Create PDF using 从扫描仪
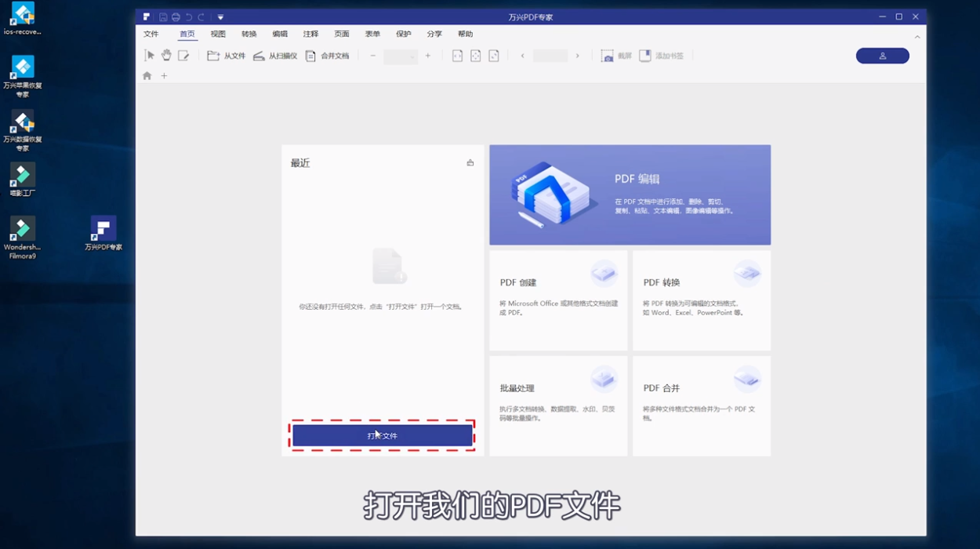The height and width of the screenshot is (549, 980). pyautogui.click(x=275, y=56)
